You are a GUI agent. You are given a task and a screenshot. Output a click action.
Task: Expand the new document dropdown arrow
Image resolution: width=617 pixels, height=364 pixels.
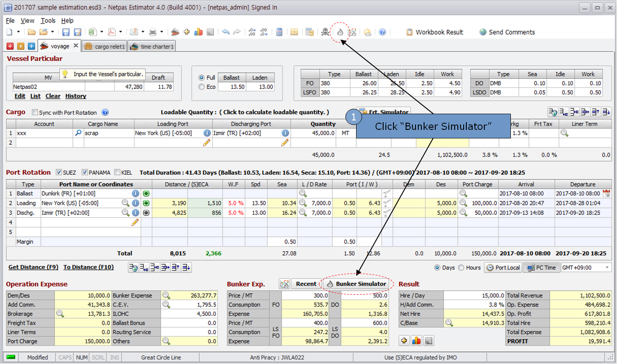coord(18,32)
